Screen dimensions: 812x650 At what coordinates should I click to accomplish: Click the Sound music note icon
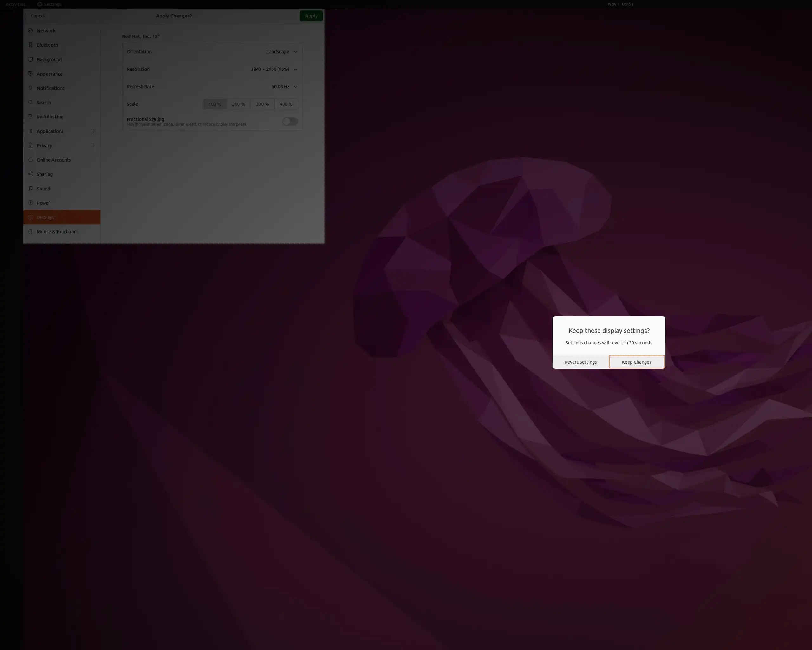[x=30, y=189]
